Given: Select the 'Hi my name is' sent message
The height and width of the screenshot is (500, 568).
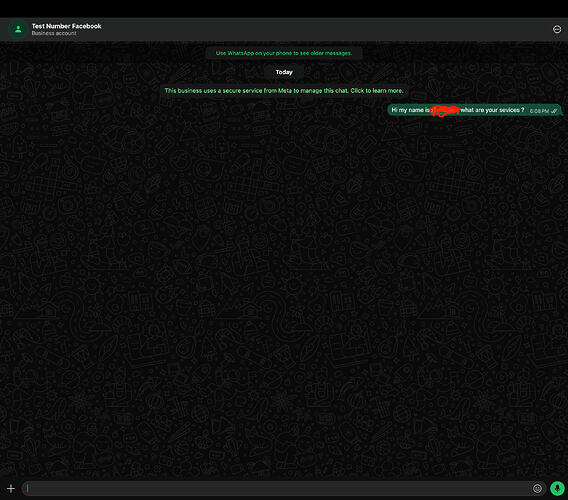Looking at the screenshot, I should pos(474,110).
